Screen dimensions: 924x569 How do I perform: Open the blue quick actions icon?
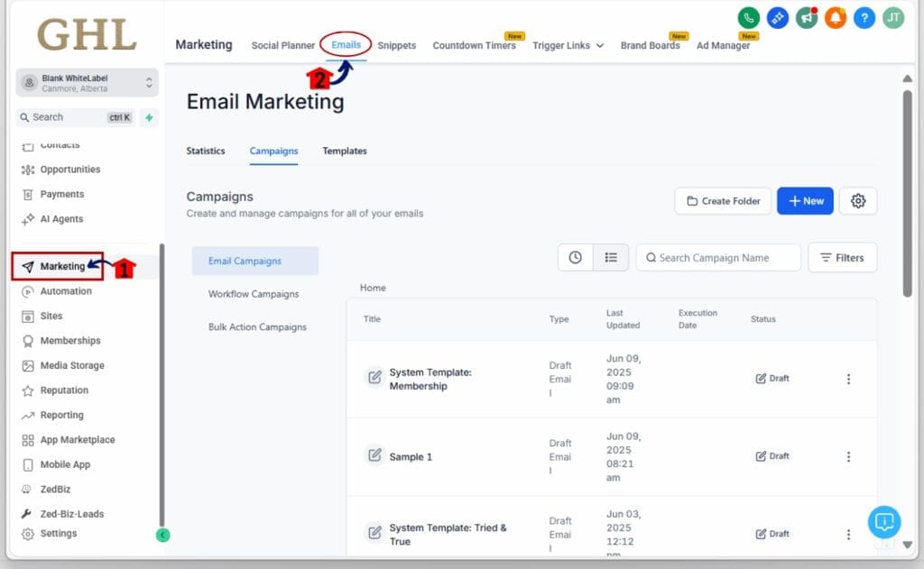pos(777,18)
